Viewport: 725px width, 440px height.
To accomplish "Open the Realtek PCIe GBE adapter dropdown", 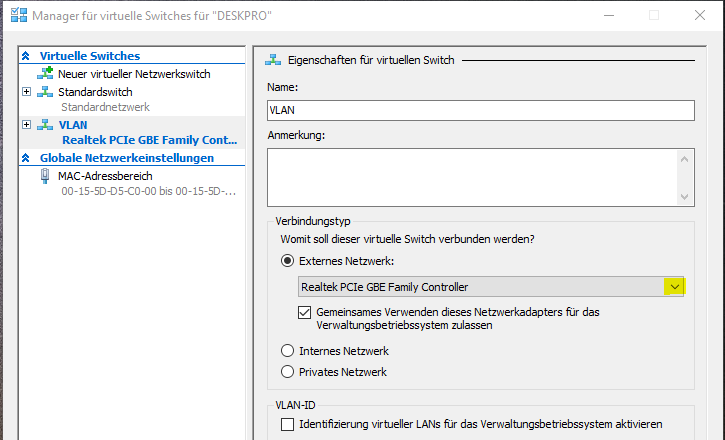I will pyautogui.click(x=675, y=287).
